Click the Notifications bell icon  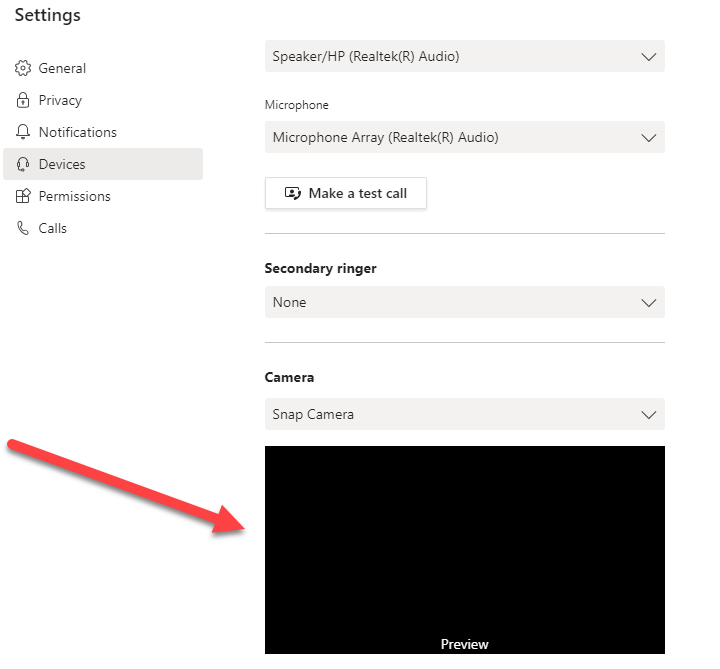point(22,132)
